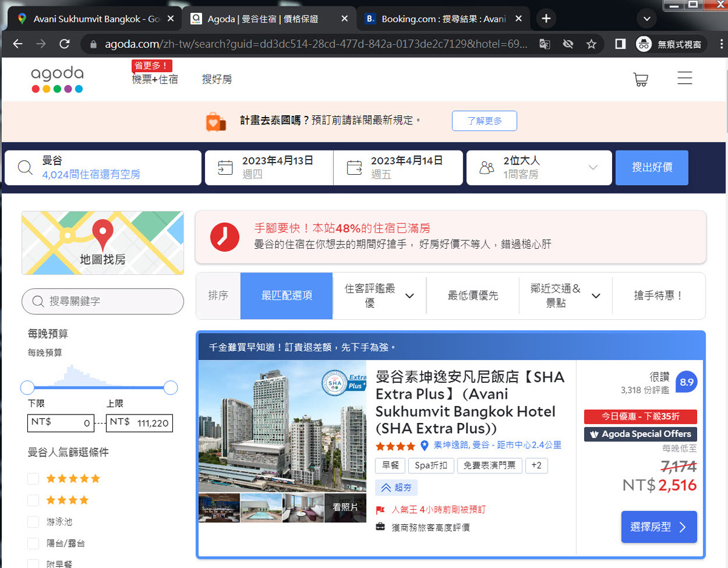Open 機票+住宿 menu item
Screen dimensions: 728x568
point(155,79)
